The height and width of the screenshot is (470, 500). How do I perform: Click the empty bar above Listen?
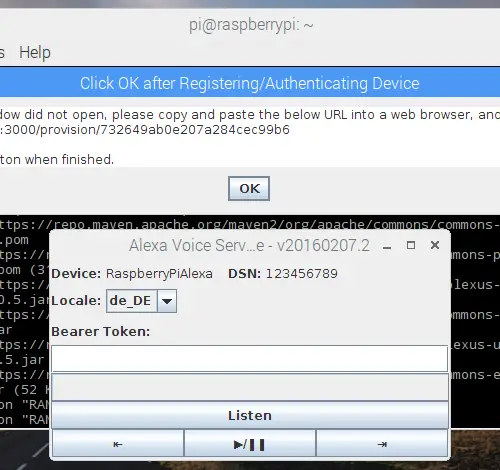tap(250, 387)
